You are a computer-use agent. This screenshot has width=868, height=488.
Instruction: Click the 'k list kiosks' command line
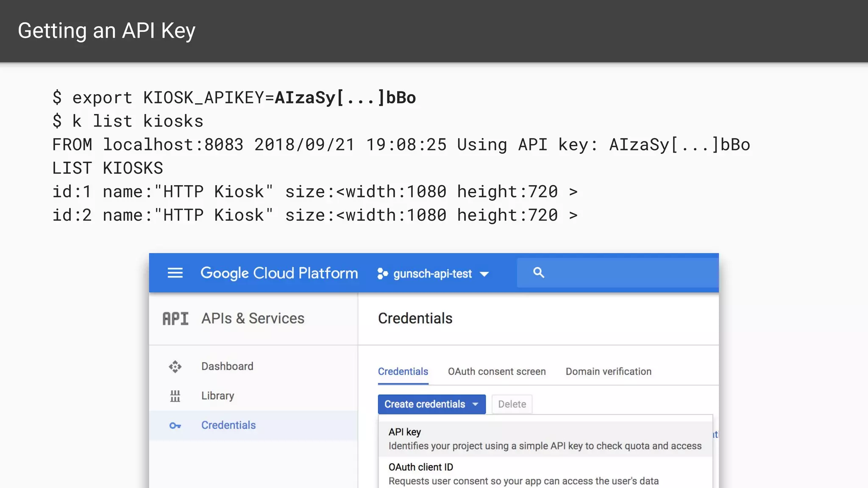pyautogui.click(x=128, y=121)
